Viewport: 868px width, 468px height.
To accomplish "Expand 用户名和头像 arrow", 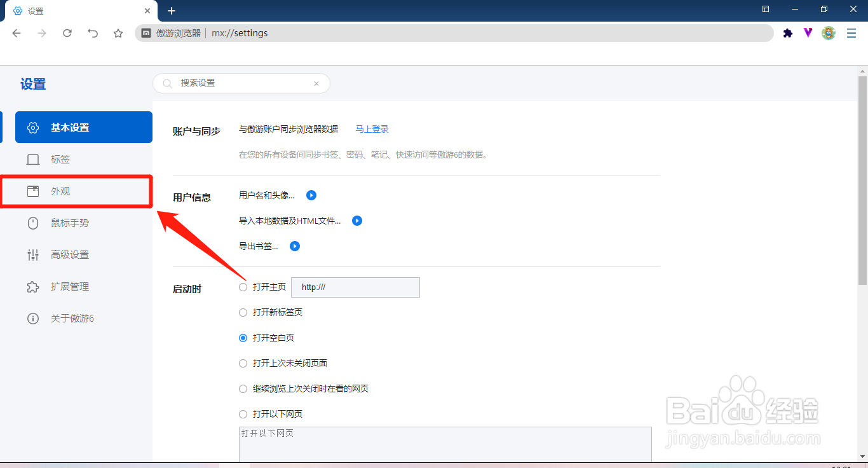I will pyautogui.click(x=311, y=195).
